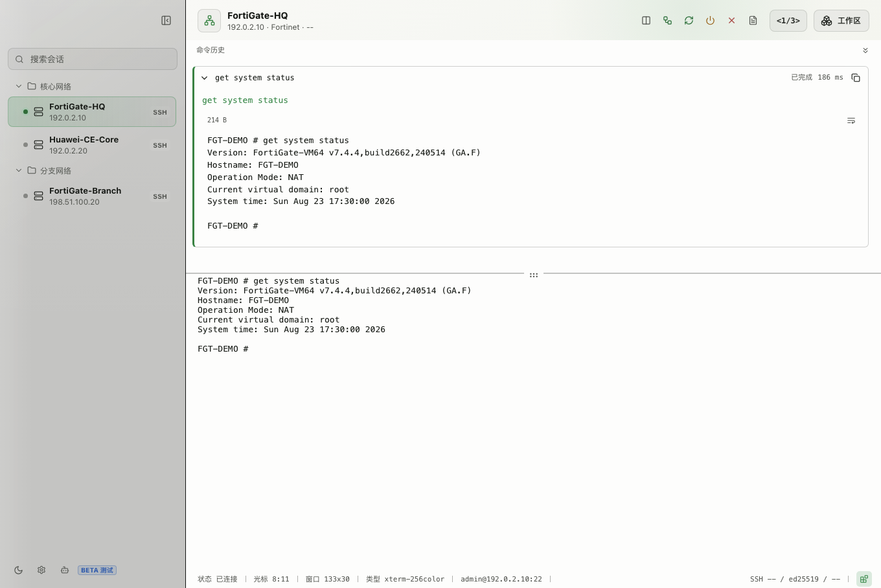
Task: Click the green connection nodes icon
Action: point(667,21)
